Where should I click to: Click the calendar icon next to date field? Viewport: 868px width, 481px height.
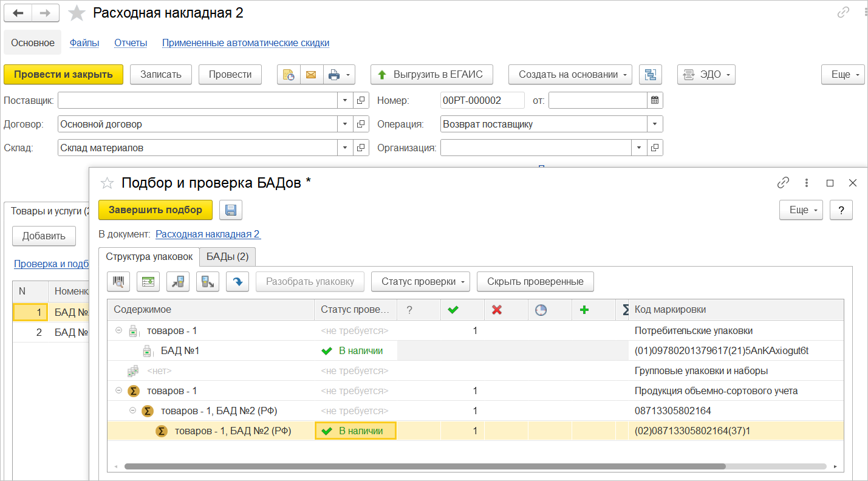point(655,100)
